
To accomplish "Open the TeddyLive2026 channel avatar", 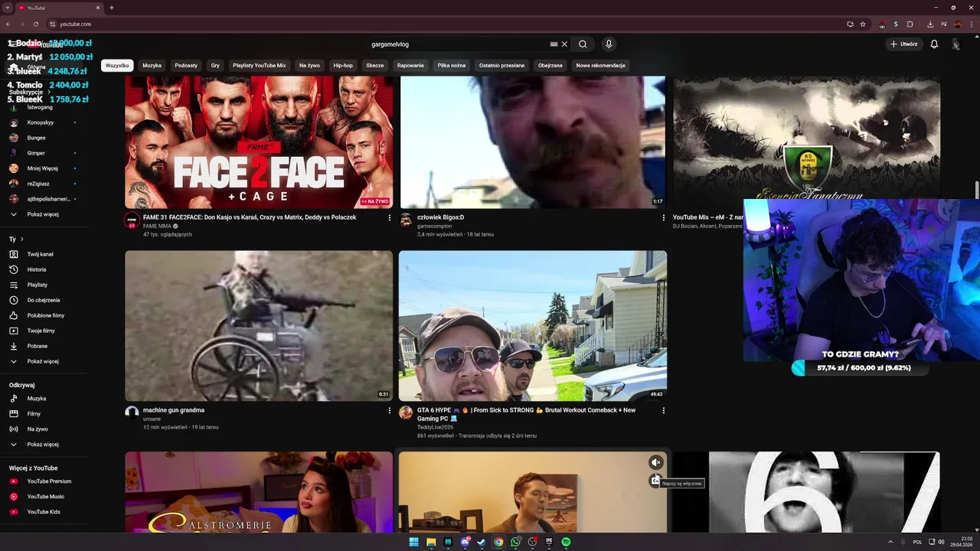I will (406, 413).
